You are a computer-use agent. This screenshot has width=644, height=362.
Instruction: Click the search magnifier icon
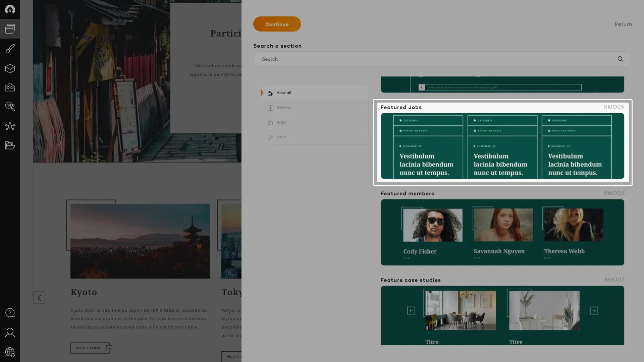tap(620, 59)
